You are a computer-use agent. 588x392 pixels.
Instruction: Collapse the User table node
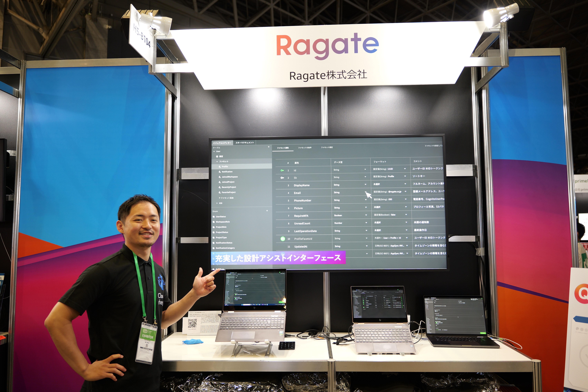[x=214, y=152]
